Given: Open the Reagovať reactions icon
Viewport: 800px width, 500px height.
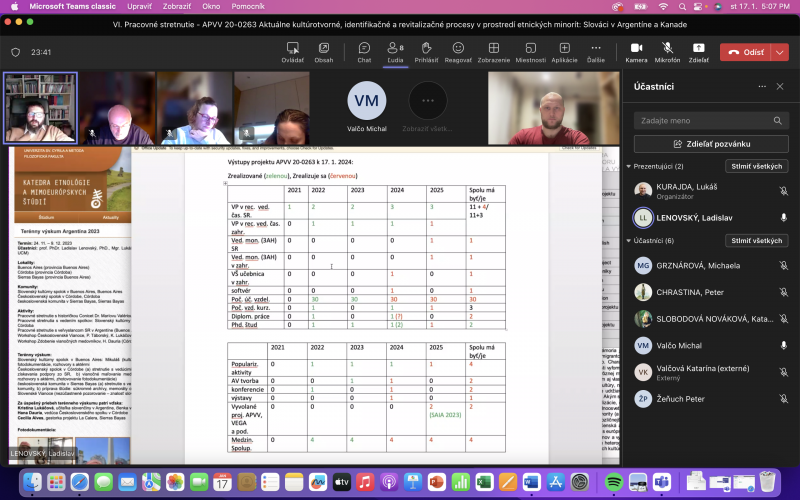Looking at the screenshot, I should click(458, 49).
